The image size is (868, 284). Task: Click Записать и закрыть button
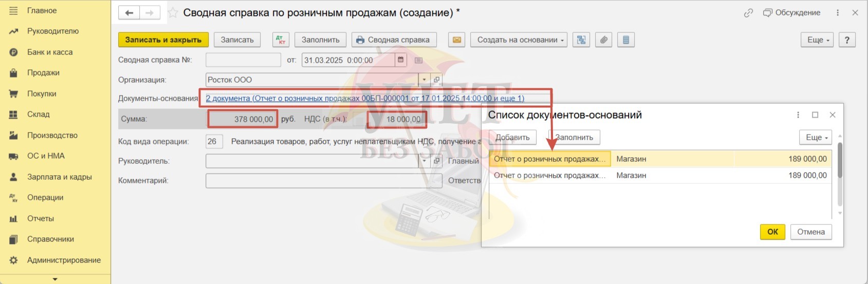(163, 40)
